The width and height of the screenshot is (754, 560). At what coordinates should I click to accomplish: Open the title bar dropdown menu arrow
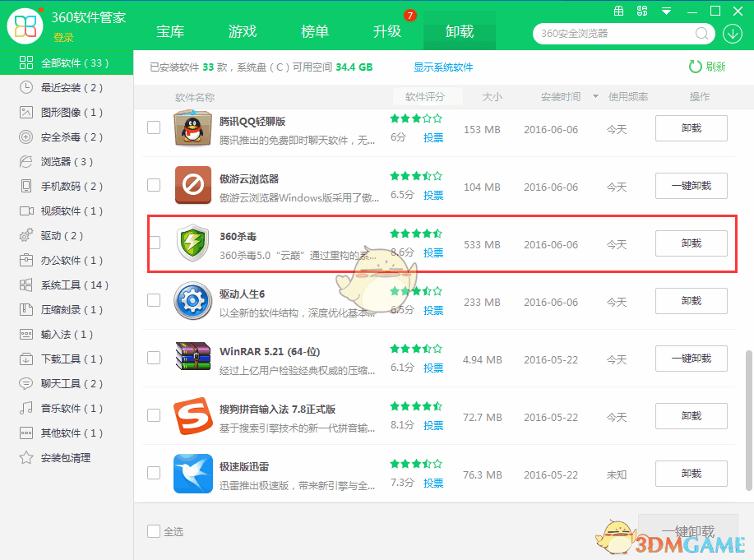coord(667,11)
